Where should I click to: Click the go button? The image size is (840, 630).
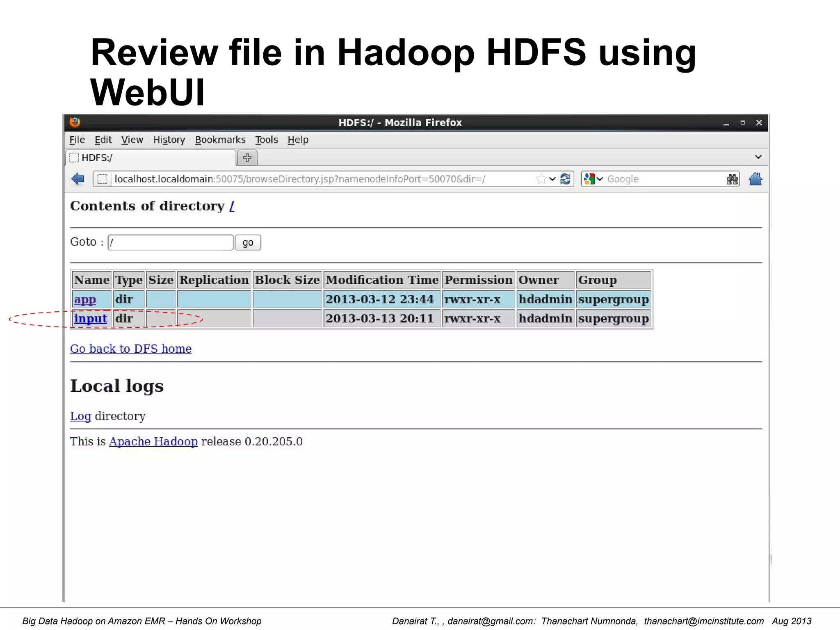click(x=248, y=242)
